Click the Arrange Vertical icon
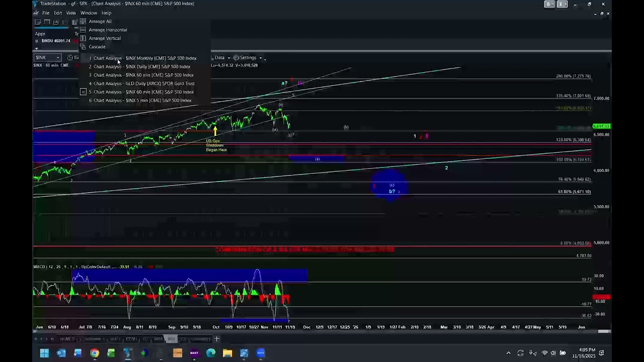644x362 pixels. pos(83,38)
